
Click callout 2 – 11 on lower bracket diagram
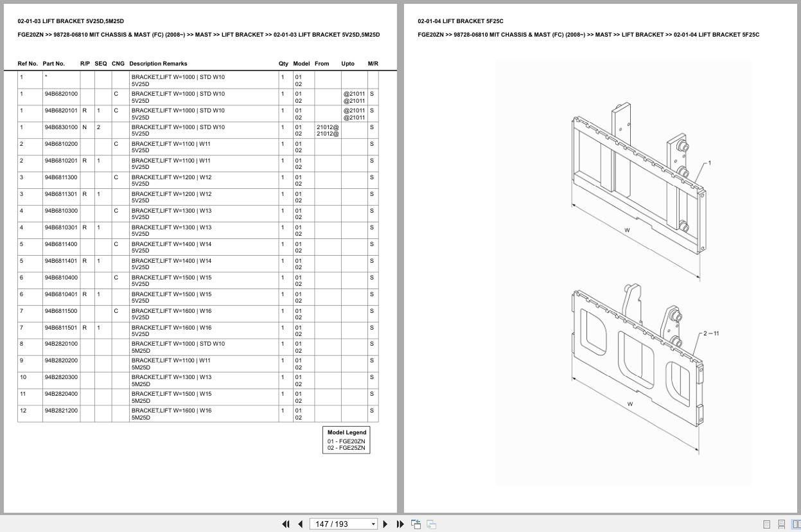(711, 333)
